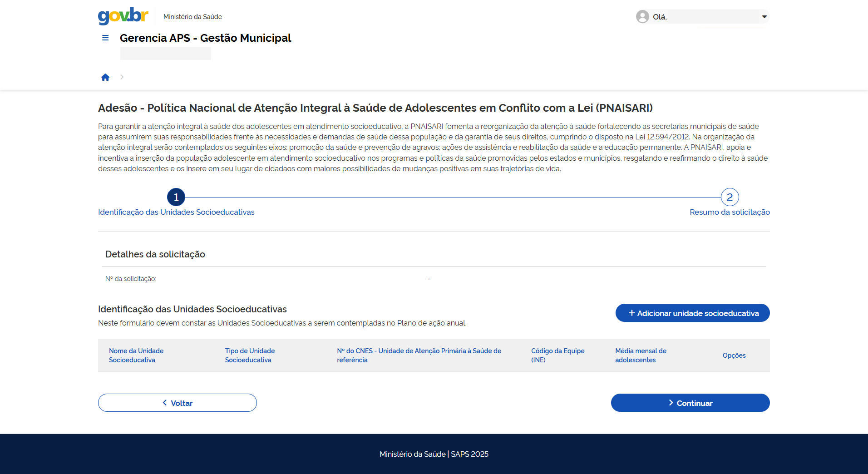Open Resumo da solicitação step label
Viewport: 868px width, 474px height.
730,212
